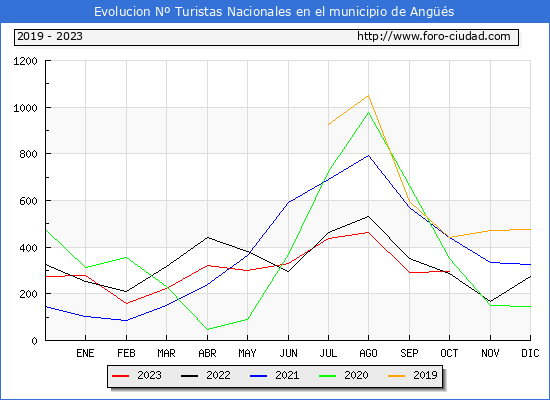The height and width of the screenshot is (400, 550).
Task: Select the 2021 legend label
Action: pos(287,375)
